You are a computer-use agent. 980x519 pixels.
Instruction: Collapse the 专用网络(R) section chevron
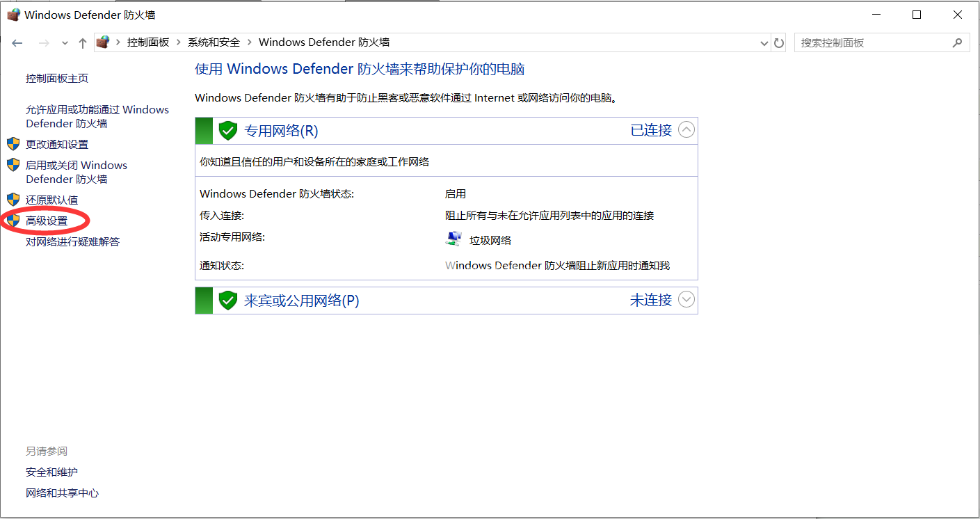[x=686, y=129]
